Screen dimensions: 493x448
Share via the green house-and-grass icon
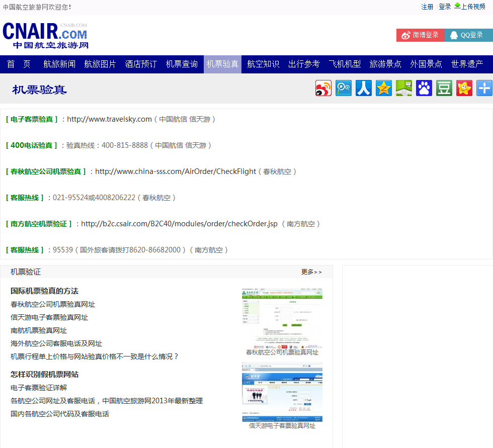coord(403,88)
